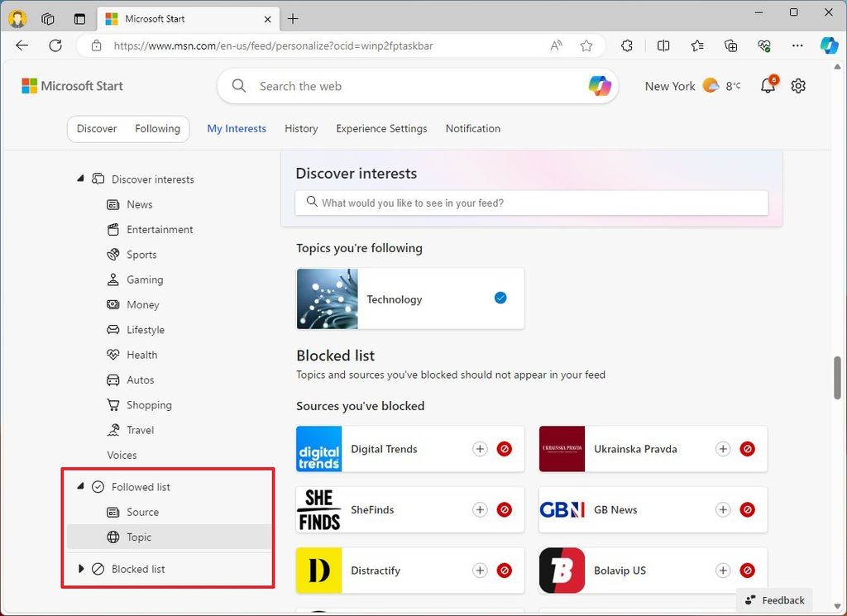Select the Money category icon

[112, 304]
